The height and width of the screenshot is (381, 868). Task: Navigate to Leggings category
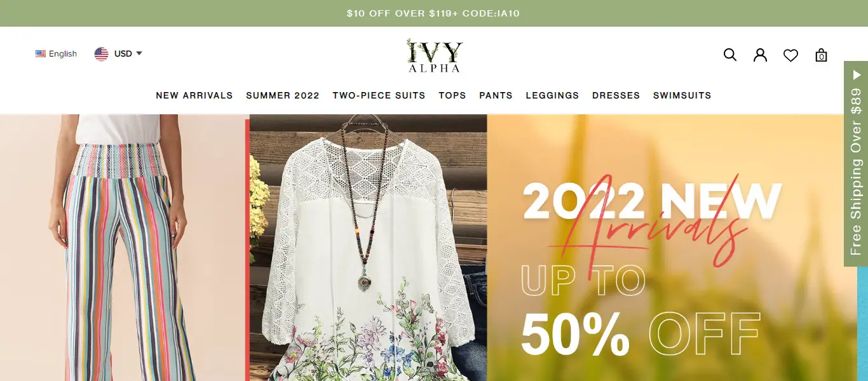click(552, 95)
